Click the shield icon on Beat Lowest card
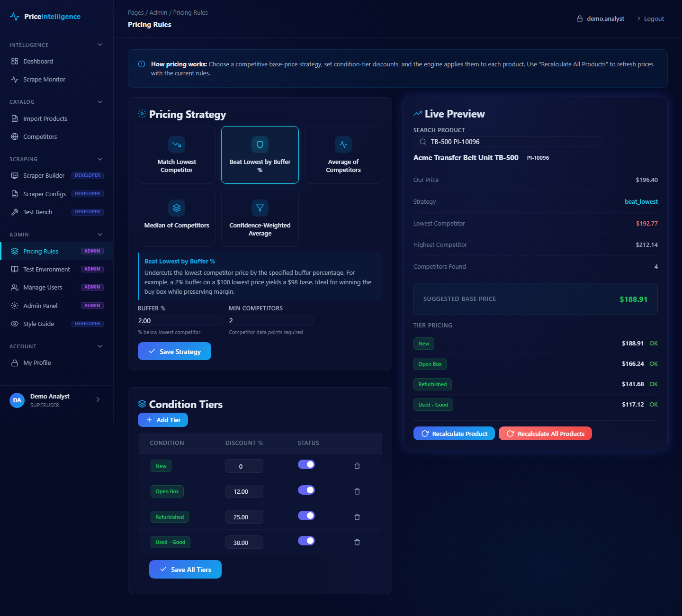 [260, 145]
